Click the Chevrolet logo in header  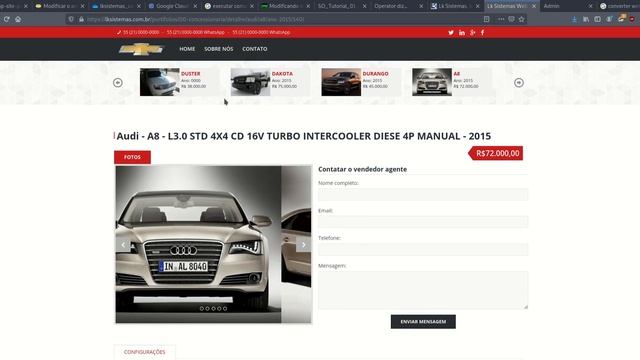pos(141,49)
